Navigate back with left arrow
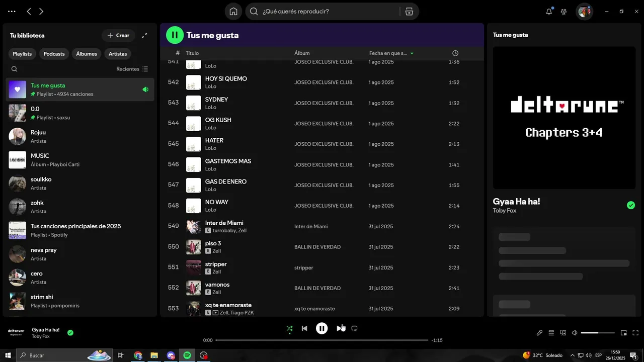This screenshot has height=362, width=644. coord(29,11)
